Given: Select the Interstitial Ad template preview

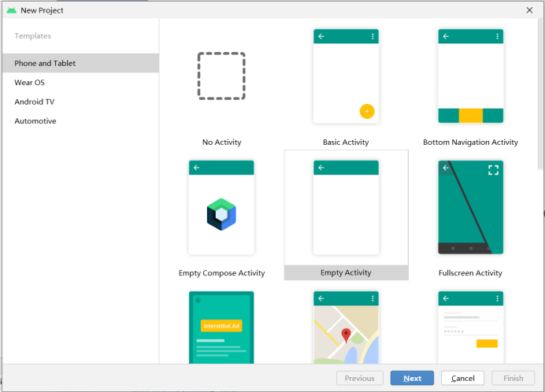Looking at the screenshot, I should tap(221, 327).
